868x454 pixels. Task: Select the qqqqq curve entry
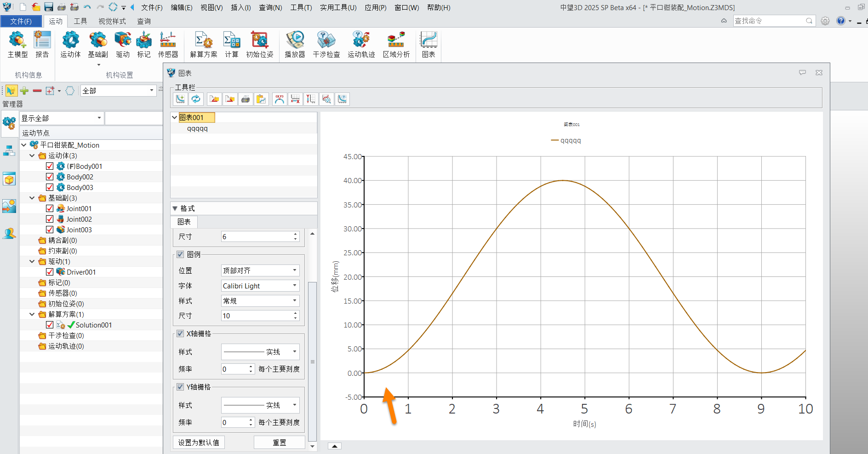coord(197,128)
